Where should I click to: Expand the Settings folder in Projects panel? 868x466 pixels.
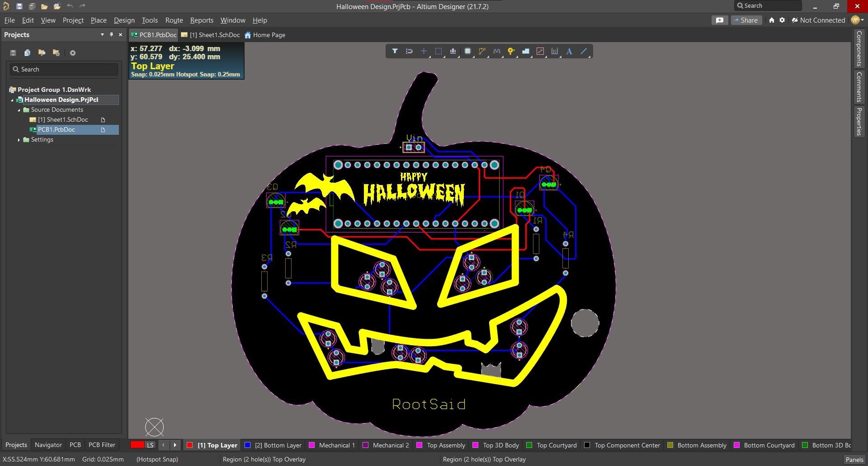point(19,140)
